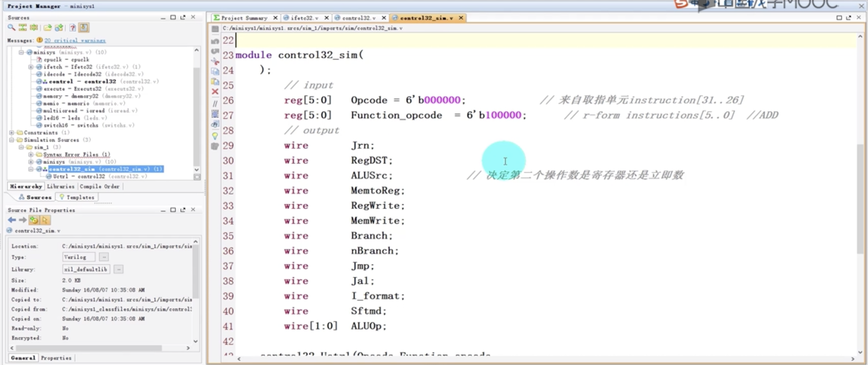Open the Compile Order tab
868x365 pixels.
pyautogui.click(x=100, y=186)
